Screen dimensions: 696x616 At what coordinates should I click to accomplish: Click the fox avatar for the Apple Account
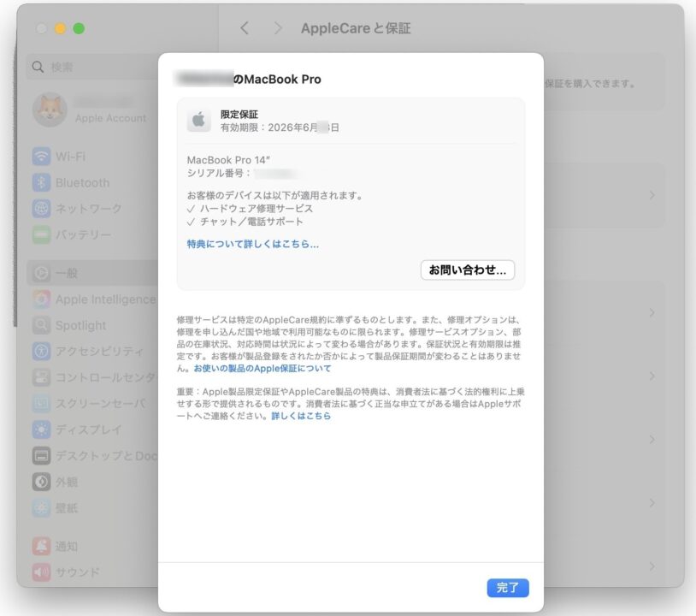tap(50, 110)
